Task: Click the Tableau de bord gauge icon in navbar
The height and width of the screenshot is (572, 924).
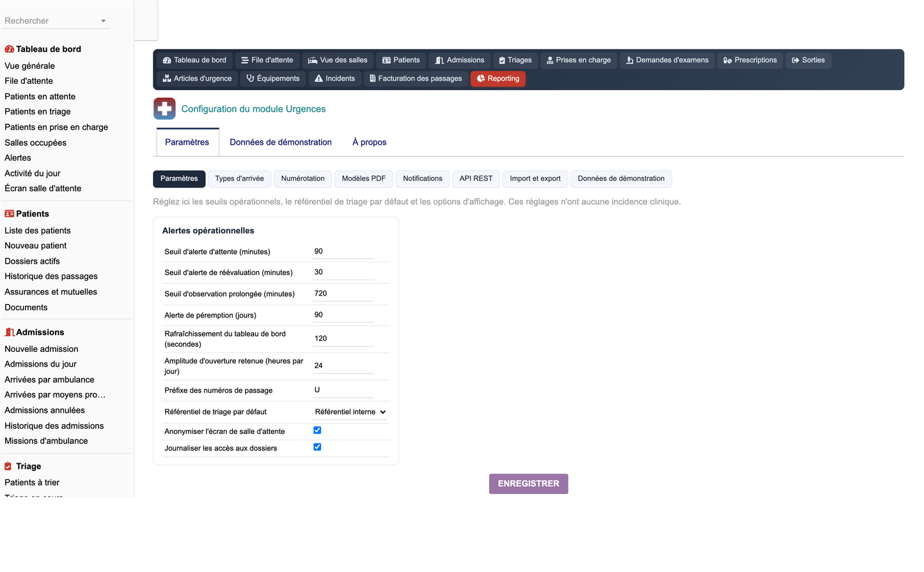Action: (167, 60)
